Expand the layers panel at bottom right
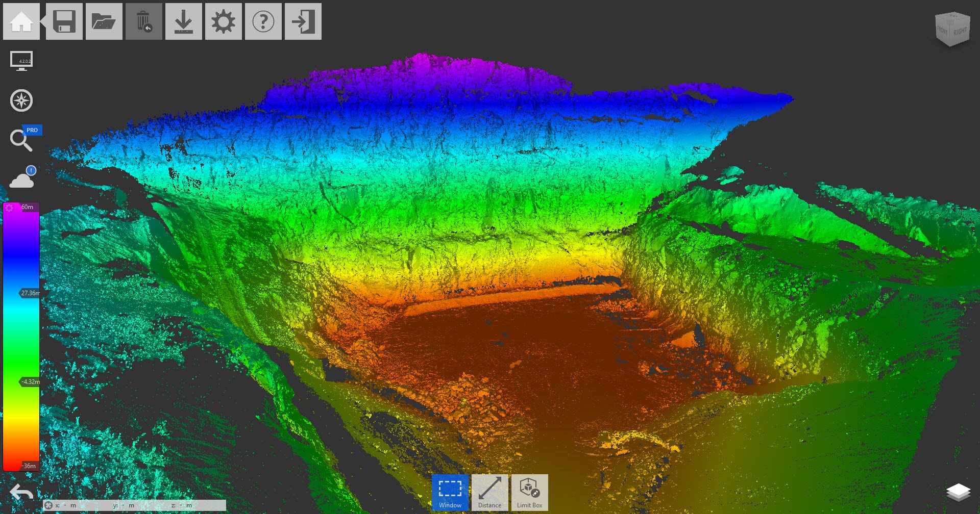The image size is (980, 514). point(958,493)
